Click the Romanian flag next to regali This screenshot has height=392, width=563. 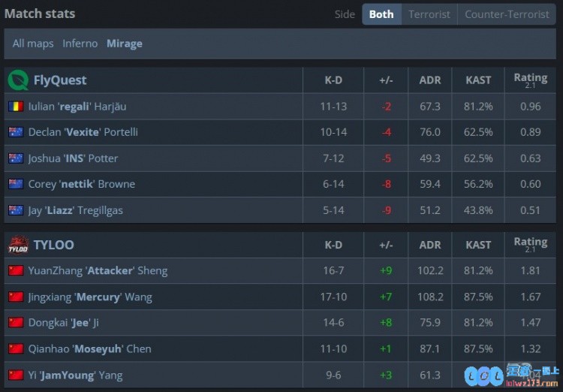16,107
